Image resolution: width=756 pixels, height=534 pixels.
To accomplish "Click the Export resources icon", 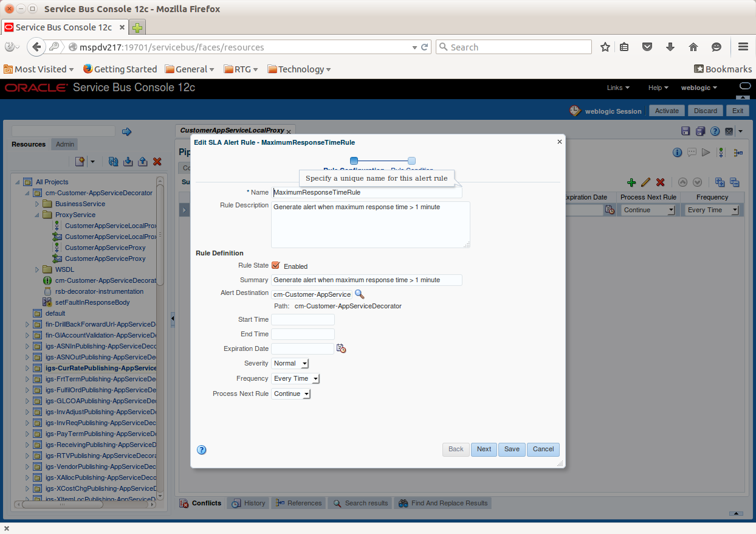I will (x=142, y=161).
